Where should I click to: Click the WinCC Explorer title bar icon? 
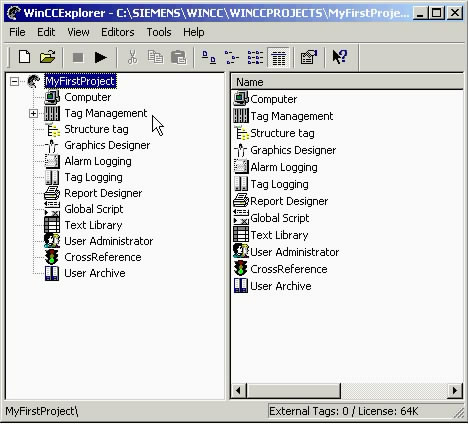pos(14,13)
